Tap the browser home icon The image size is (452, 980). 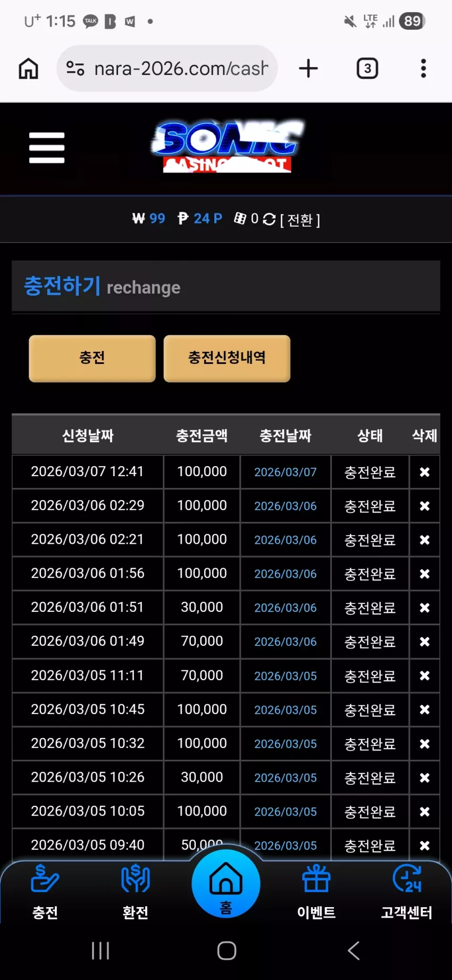click(28, 69)
